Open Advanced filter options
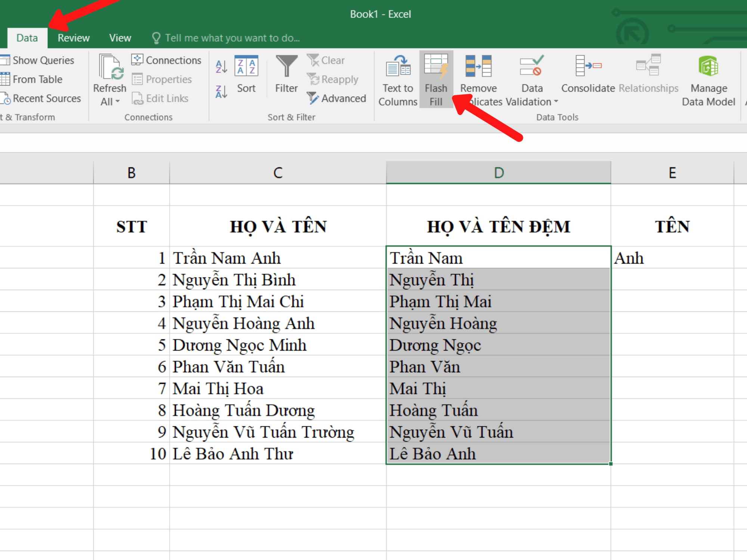Image resolution: width=747 pixels, height=560 pixels. (x=337, y=98)
